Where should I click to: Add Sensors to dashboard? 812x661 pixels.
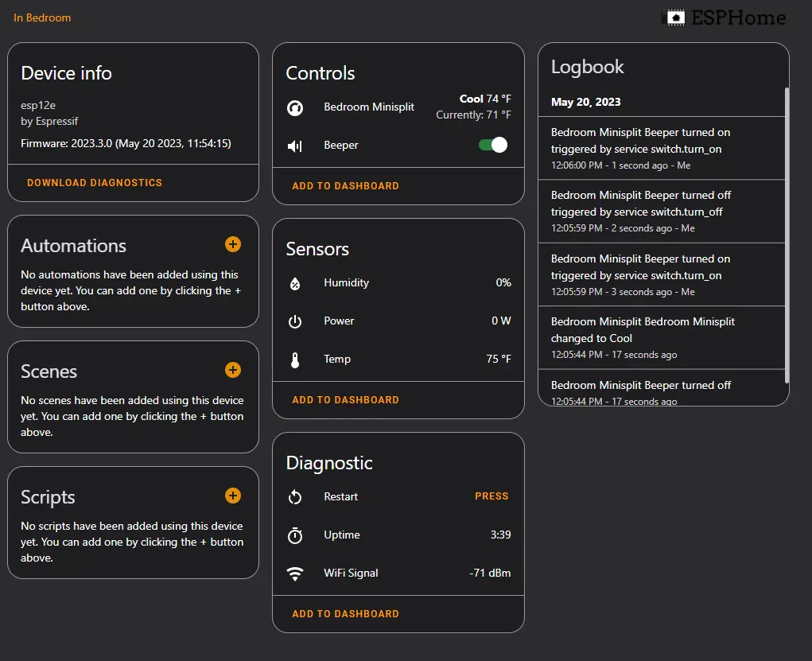coord(345,400)
